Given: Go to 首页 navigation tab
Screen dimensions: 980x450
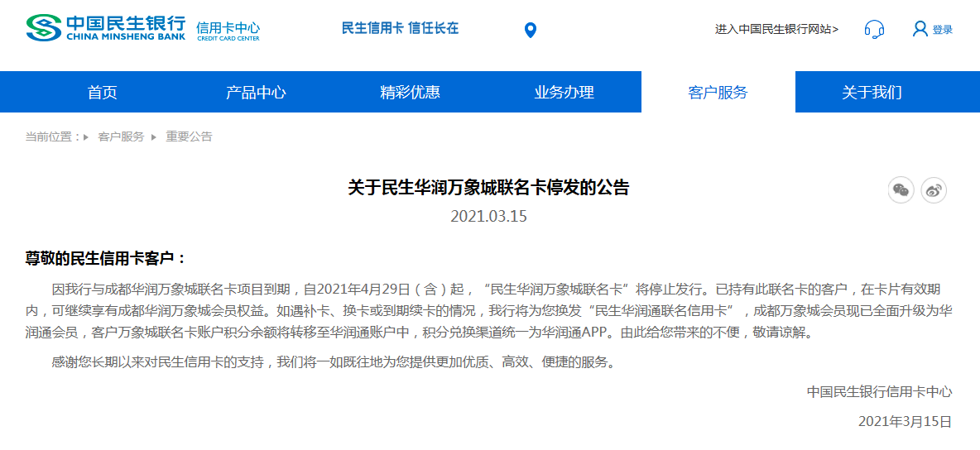Looking at the screenshot, I should (x=103, y=93).
